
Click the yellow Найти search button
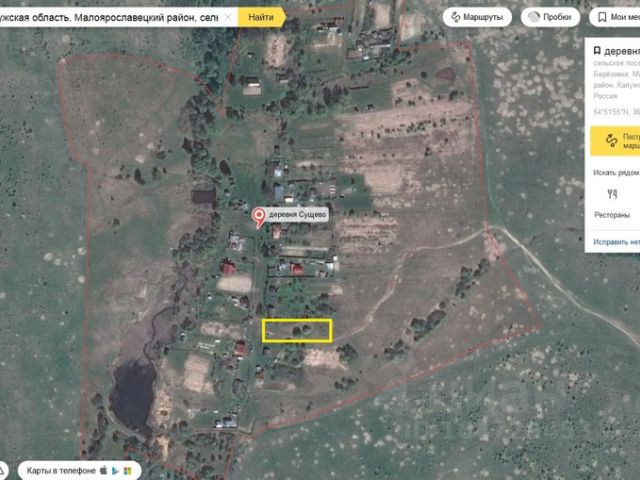pyautogui.click(x=261, y=17)
